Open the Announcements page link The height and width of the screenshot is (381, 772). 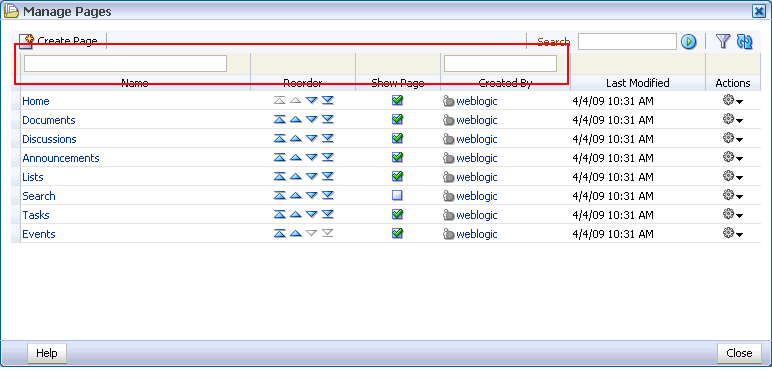coord(61,158)
